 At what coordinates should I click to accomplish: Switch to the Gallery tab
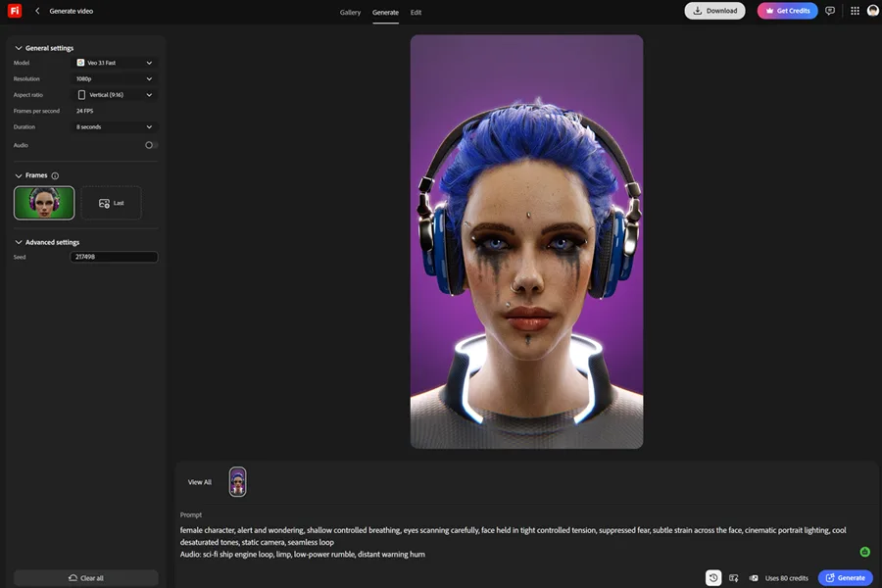coord(350,13)
